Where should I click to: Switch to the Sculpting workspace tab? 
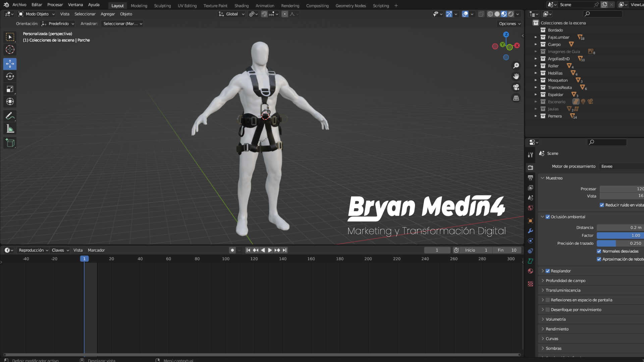click(162, 6)
